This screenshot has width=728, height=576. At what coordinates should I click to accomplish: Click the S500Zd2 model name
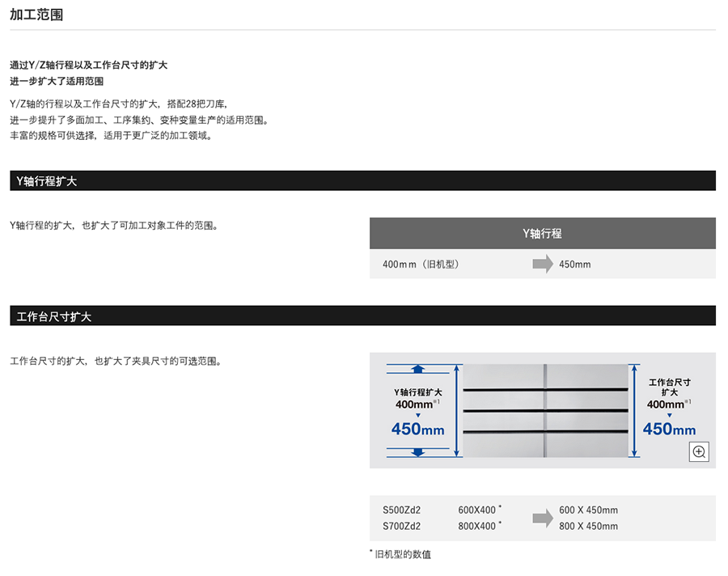(402, 510)
